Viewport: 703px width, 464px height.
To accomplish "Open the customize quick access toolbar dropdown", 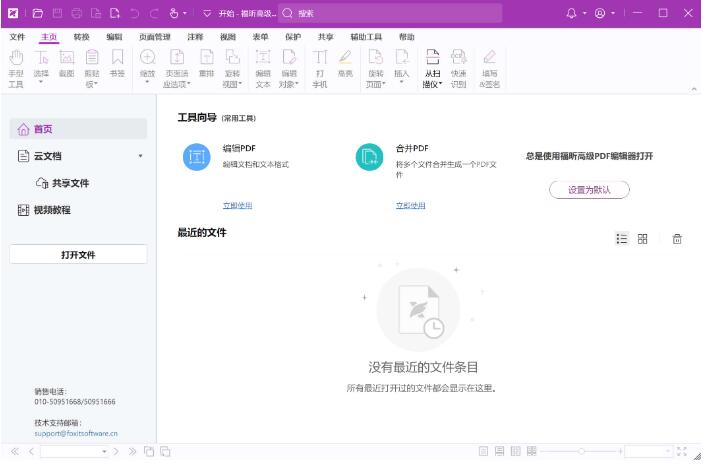I will [207, 13].
